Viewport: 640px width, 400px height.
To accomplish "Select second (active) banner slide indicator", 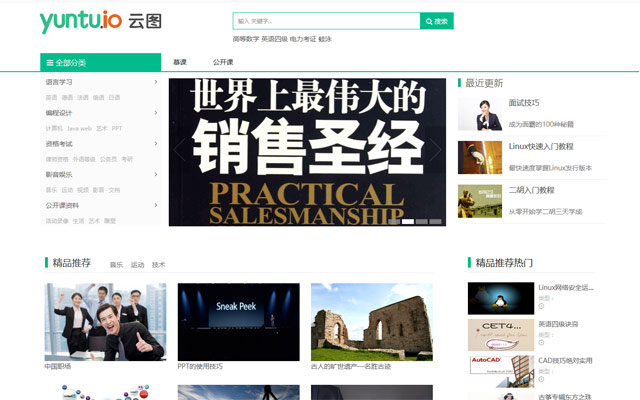I will point(408,221).
